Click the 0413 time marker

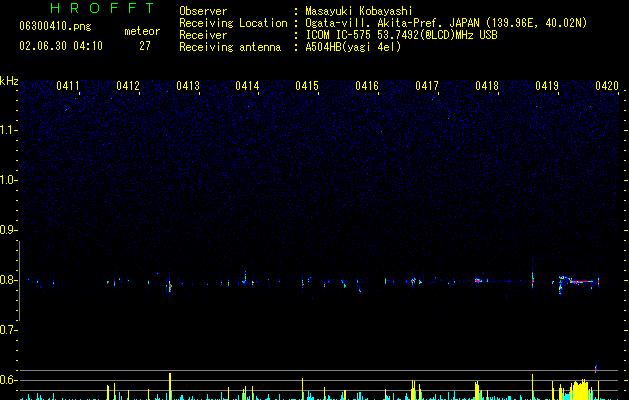click(x=188, y=86)
